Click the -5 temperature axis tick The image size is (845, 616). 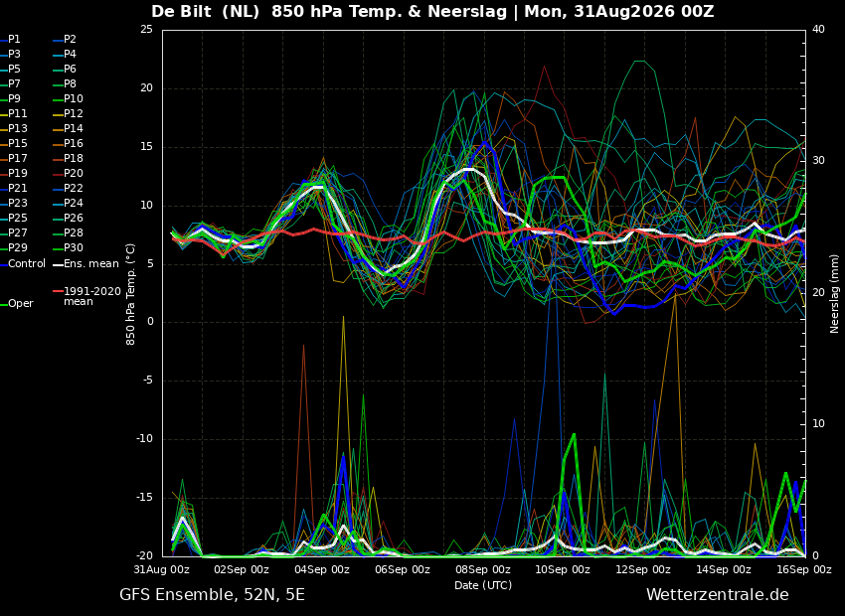(148, 381)
